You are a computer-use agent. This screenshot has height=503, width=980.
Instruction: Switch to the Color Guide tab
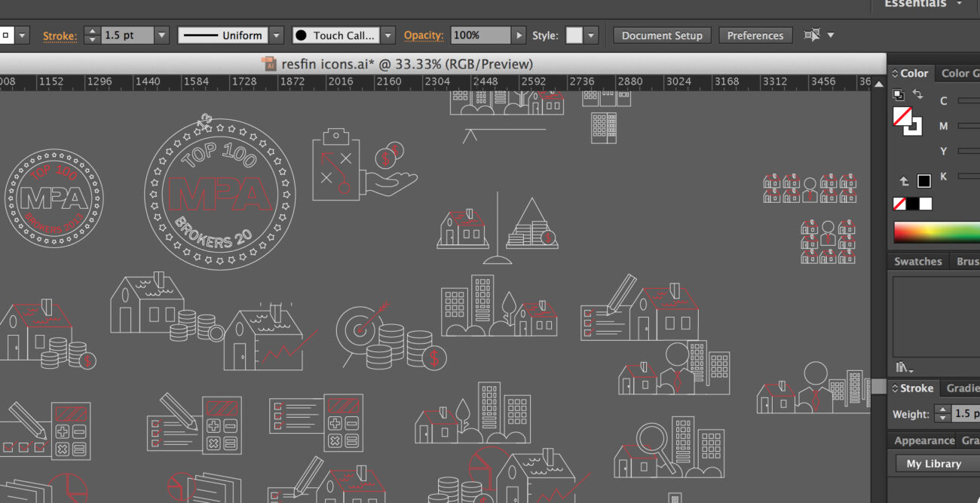click(x=957, y=73)
